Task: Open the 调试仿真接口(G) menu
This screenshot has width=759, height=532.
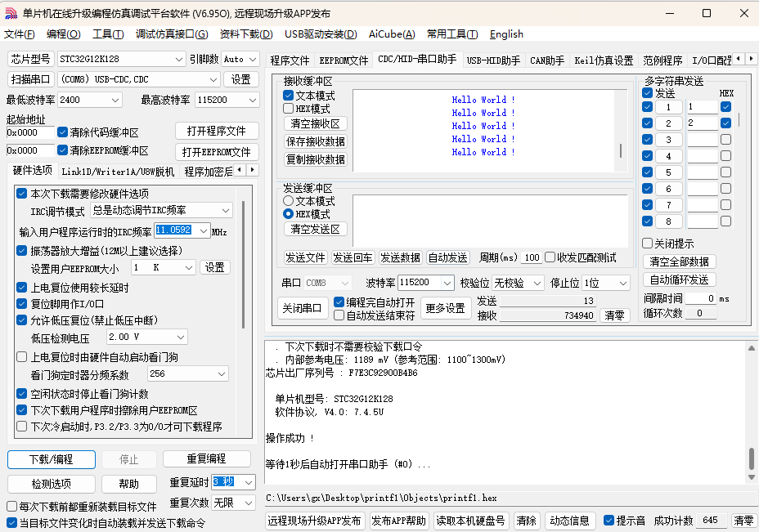Action: click(x=172, y=34)
